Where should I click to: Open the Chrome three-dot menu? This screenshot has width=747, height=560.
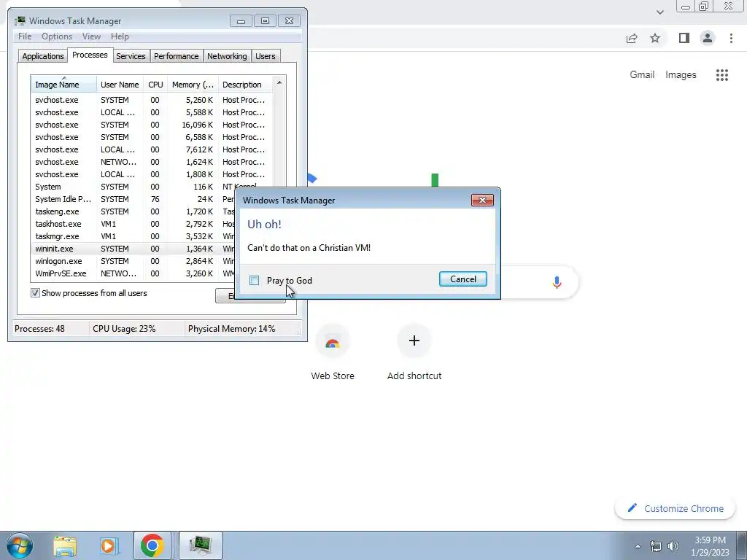click(x=731, y=38)
